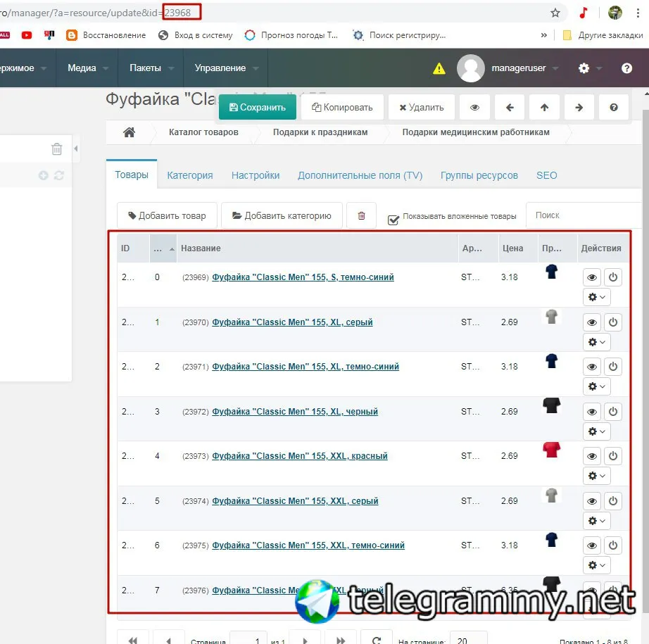The width and height of the screenshot is (649, 644).
Task: Click the help button in action toolbar
Action: [x=614, y=107]
